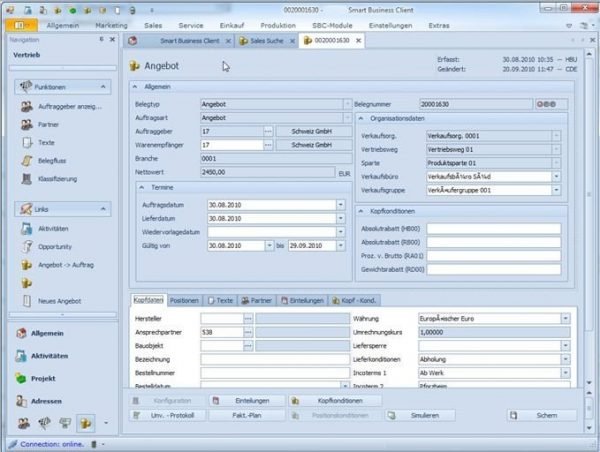Collapse the Funktionen group
The height and width of the screenshot is (452, 600).
point(103,87)
